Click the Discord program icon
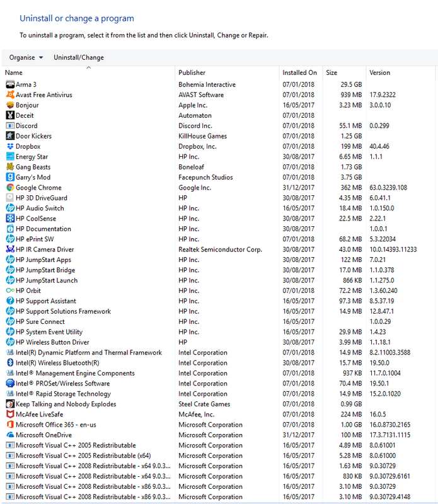Image resolution: width=438 pixels, height=504 pixels. (x=10, y=125)
